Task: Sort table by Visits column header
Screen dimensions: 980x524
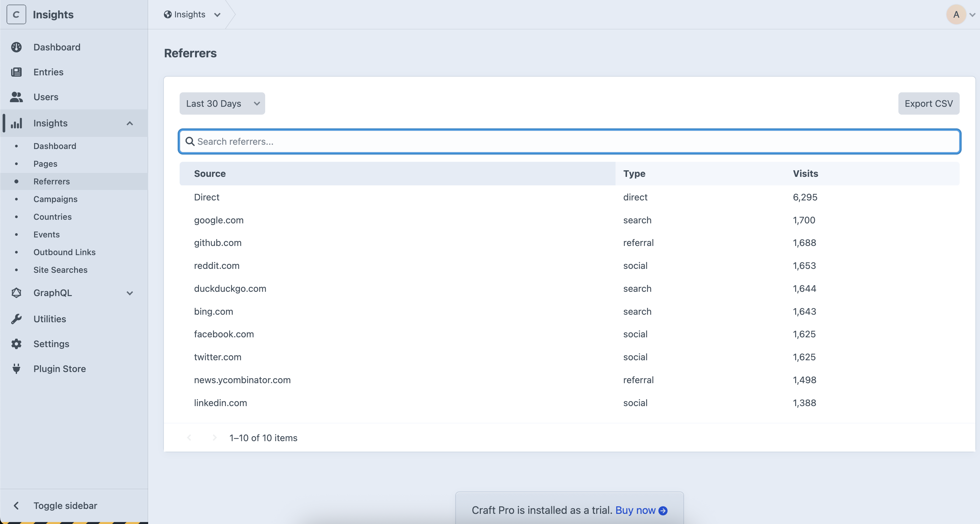Action: (805, 173)
